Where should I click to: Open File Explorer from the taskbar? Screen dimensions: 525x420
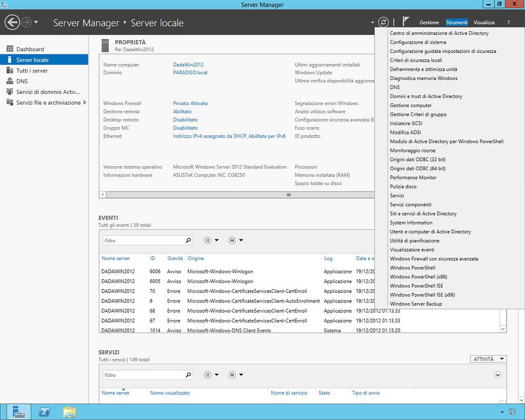(x=70, y=412)
